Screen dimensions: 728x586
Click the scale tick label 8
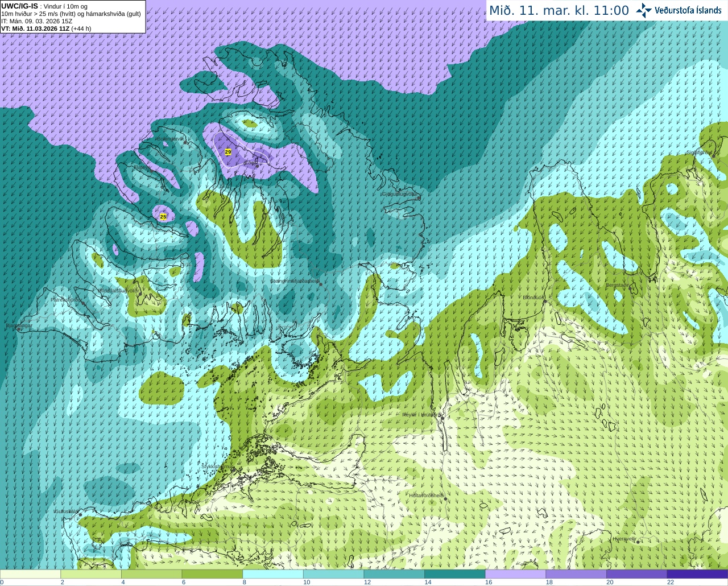point(245,582)
